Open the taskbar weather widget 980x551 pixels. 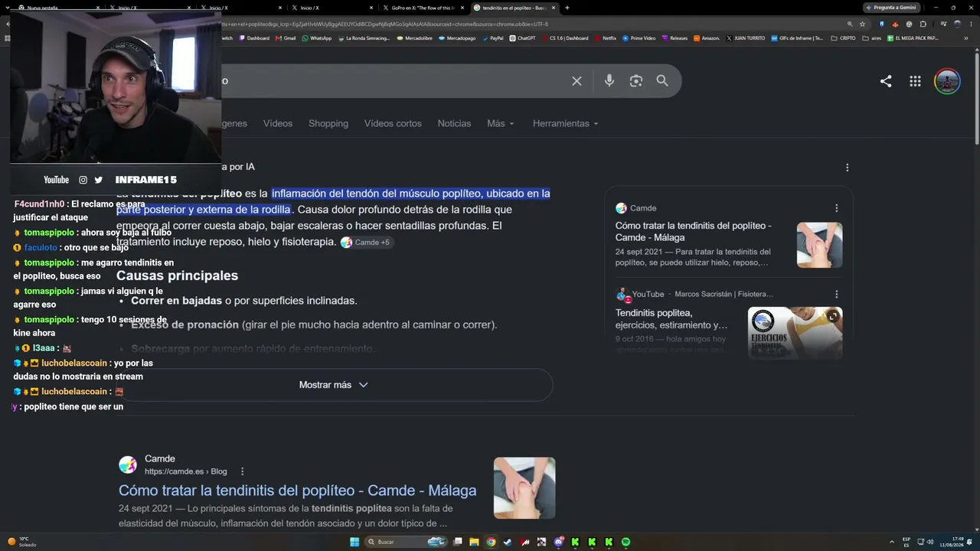pyautogui.click(x=22, y=542)
